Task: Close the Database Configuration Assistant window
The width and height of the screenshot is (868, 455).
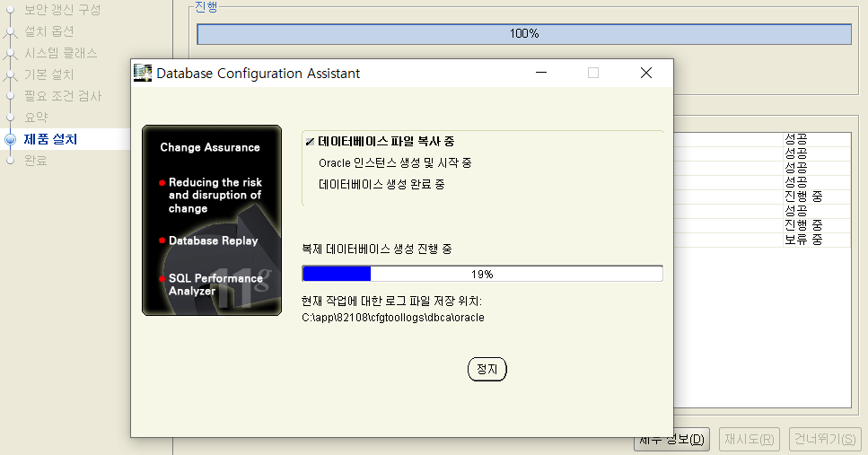Action: click(x=646, y=73)
